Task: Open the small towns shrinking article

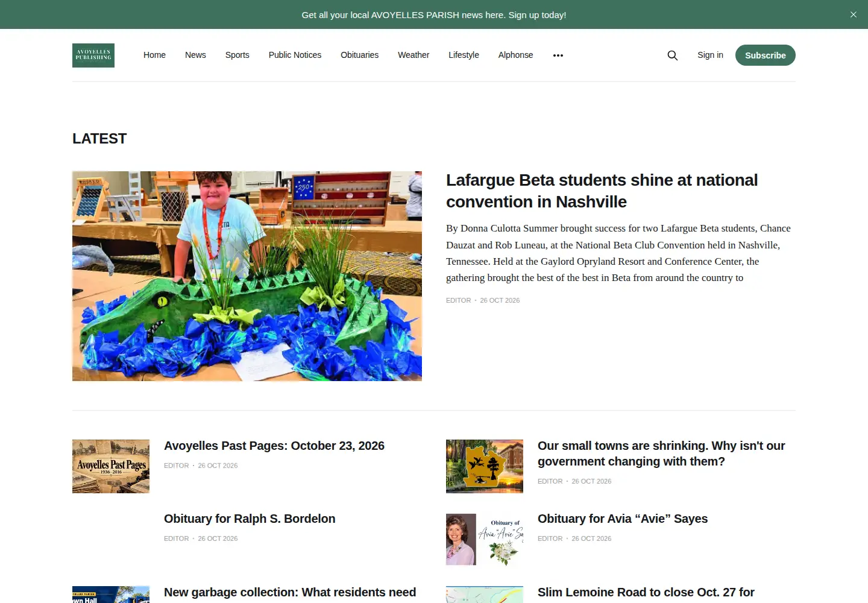Action: pos(661,453)
